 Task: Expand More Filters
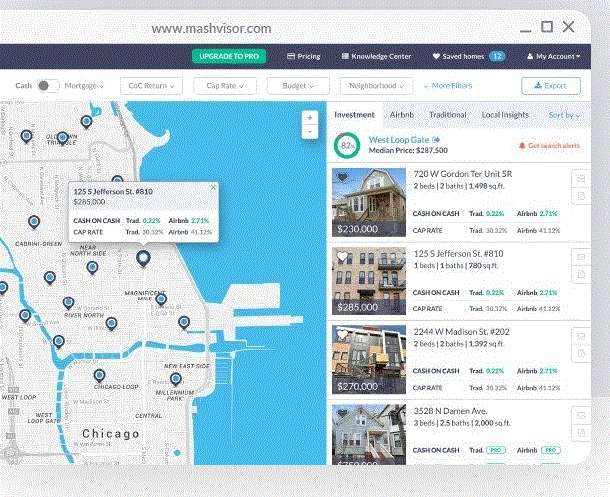pyautogui.click(x=448, y=86)
